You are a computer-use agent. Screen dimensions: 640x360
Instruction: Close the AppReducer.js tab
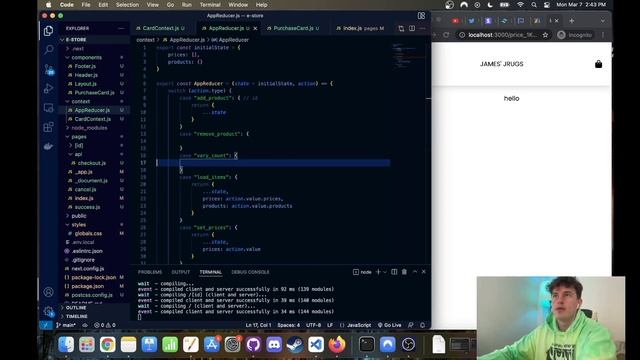pos(256,28)
